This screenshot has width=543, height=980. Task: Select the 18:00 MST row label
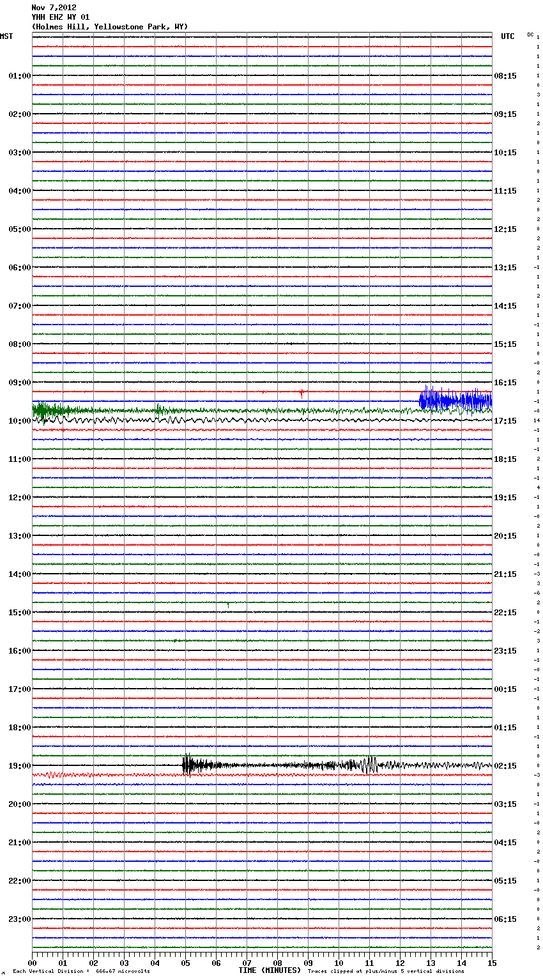pyautogui.click(x=20, y=728)
